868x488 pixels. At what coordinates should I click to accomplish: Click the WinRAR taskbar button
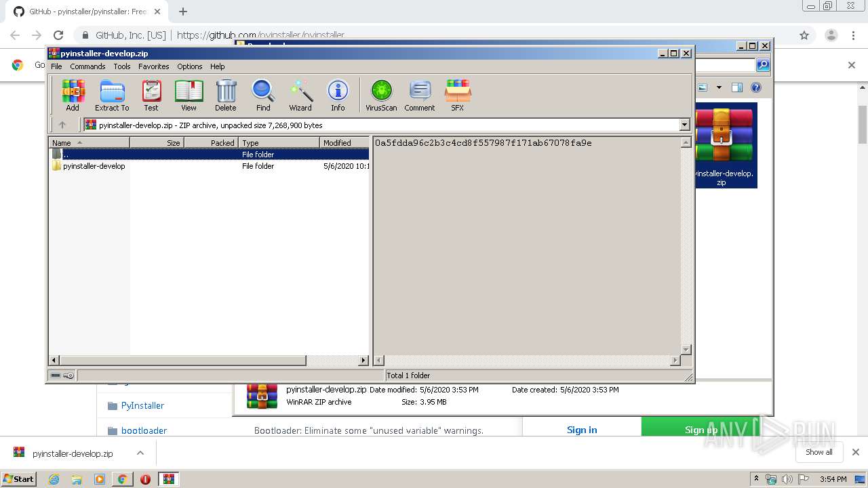[x=168, y=479]
